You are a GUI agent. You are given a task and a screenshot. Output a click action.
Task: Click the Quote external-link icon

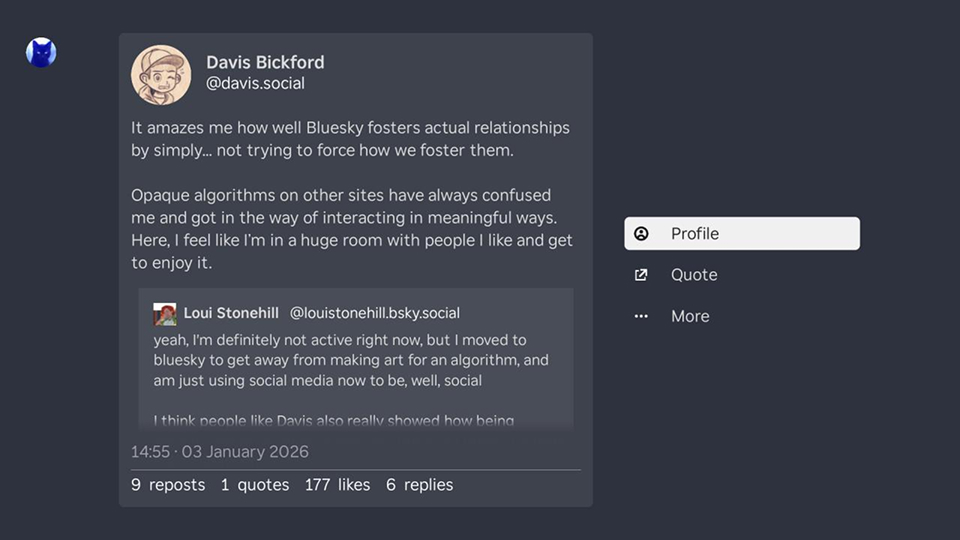coord(642,275)
